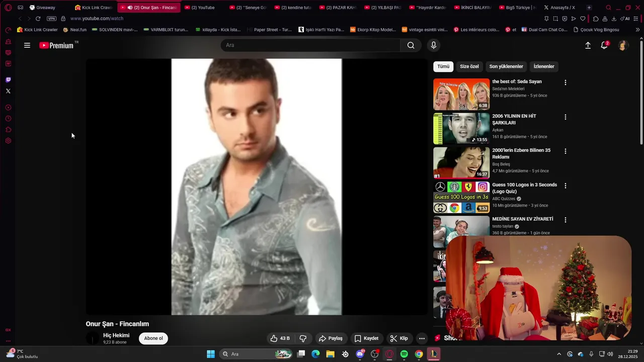The width and height of the screenshot is (644, 362).
Task: Open the Neal.fun bookmark
Action: point(75,30)
